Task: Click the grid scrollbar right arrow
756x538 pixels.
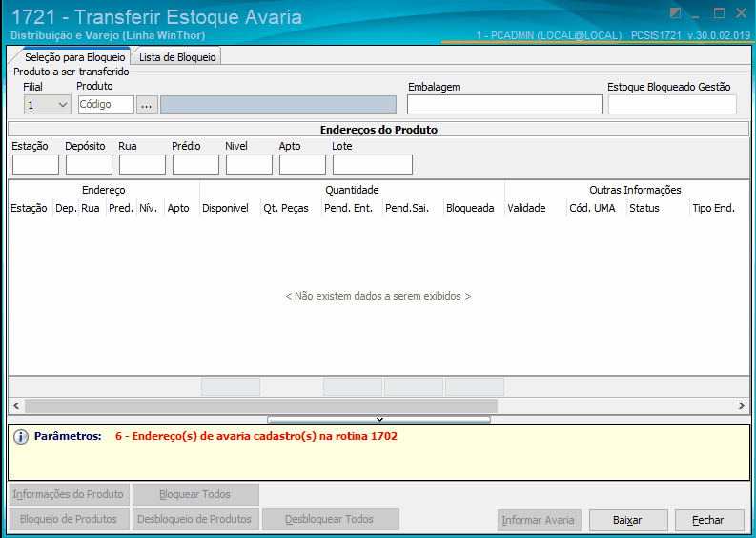Action: point(742,405)
